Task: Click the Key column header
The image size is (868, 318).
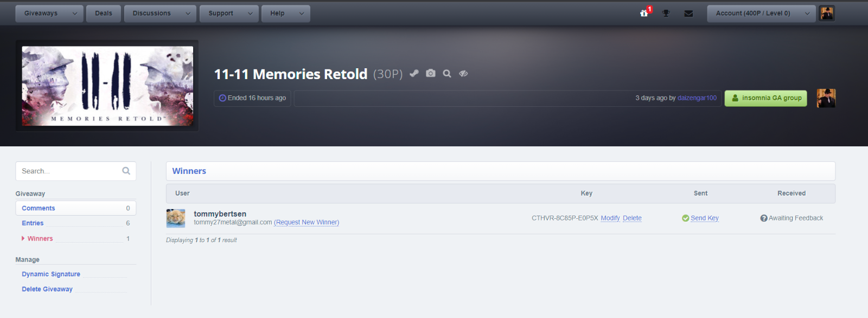Action: tap(586, 193)
